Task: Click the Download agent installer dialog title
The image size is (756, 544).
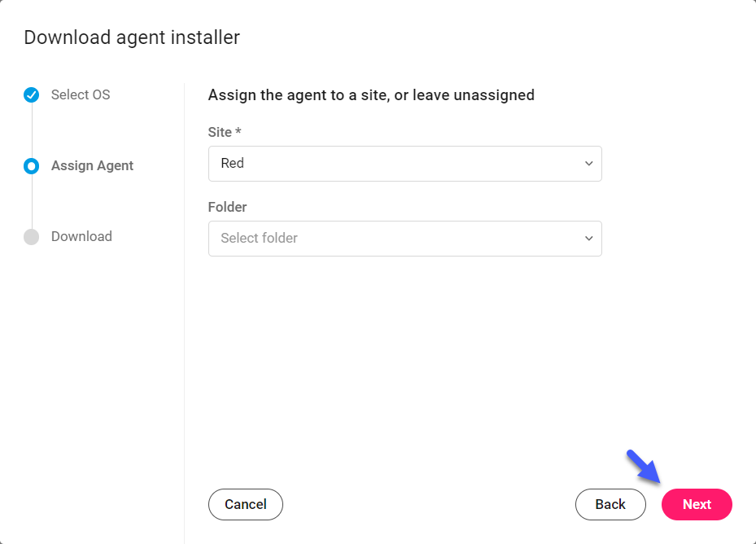Action: pyautogui.click(x=131, y=37)
